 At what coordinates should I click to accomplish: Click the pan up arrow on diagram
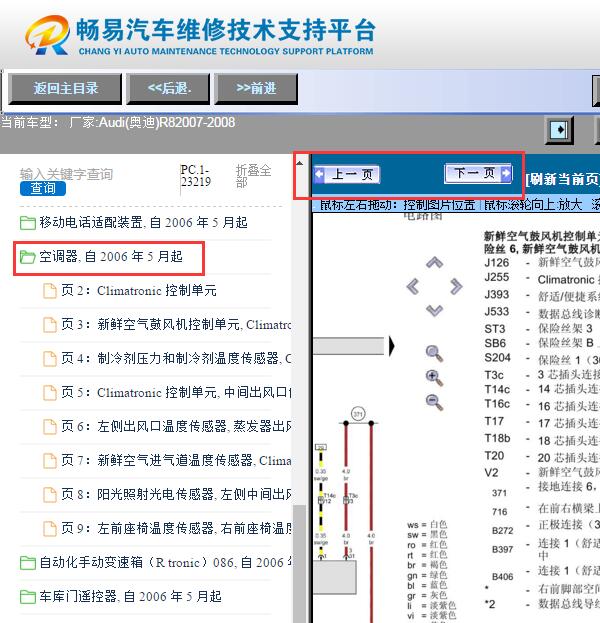[434, 262]
